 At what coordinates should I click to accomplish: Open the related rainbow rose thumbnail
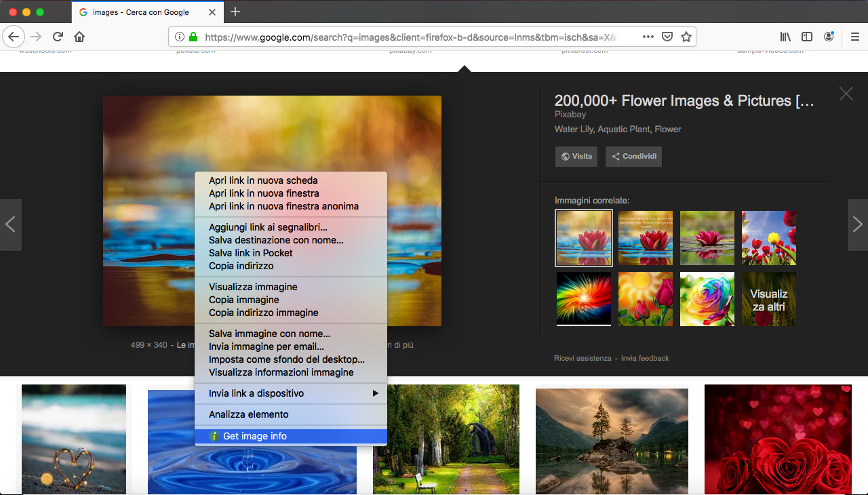tap(707, 299)
